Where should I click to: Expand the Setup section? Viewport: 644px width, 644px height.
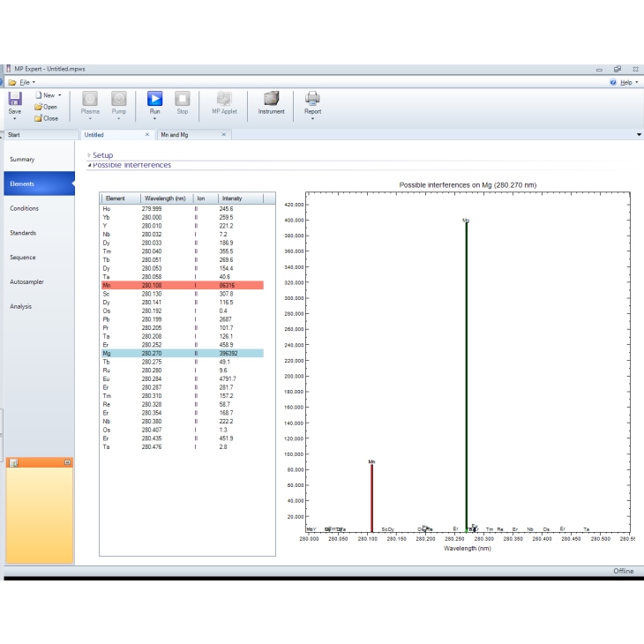coord(89,155)
